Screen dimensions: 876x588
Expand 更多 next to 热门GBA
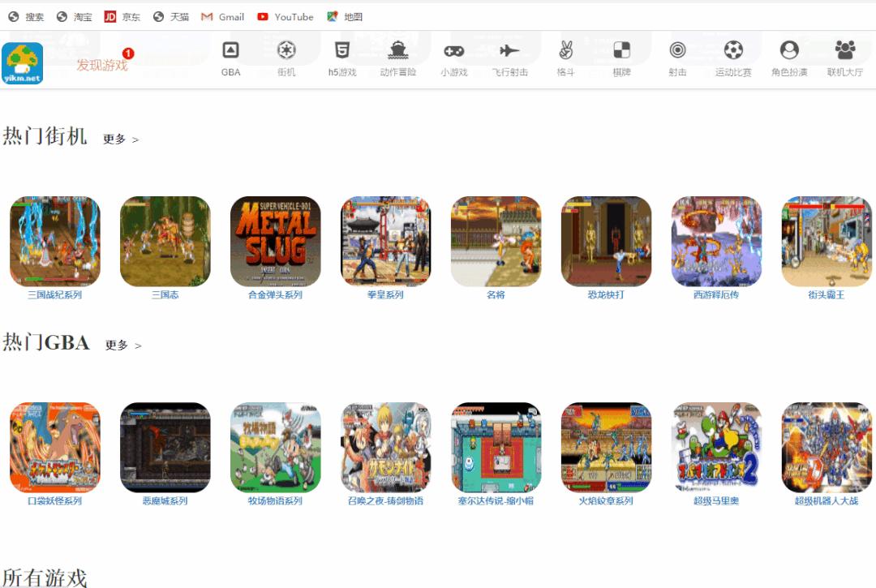123,345
